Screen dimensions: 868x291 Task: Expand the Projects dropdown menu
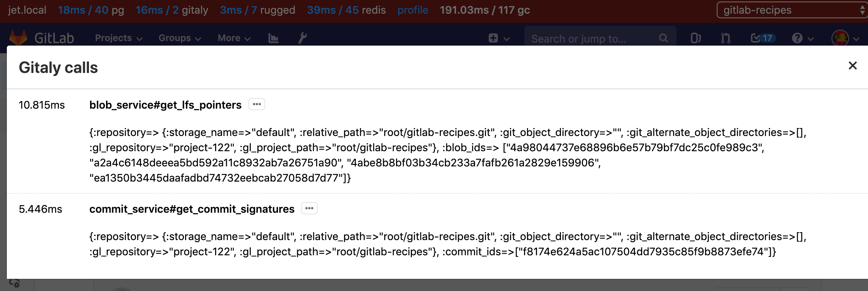click(x=119, y=38)
